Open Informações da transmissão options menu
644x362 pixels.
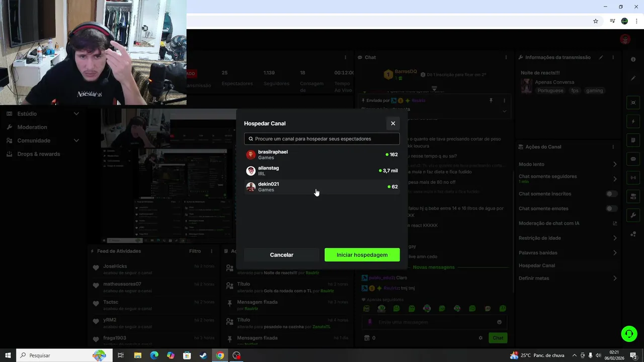(x=613, y=57)
